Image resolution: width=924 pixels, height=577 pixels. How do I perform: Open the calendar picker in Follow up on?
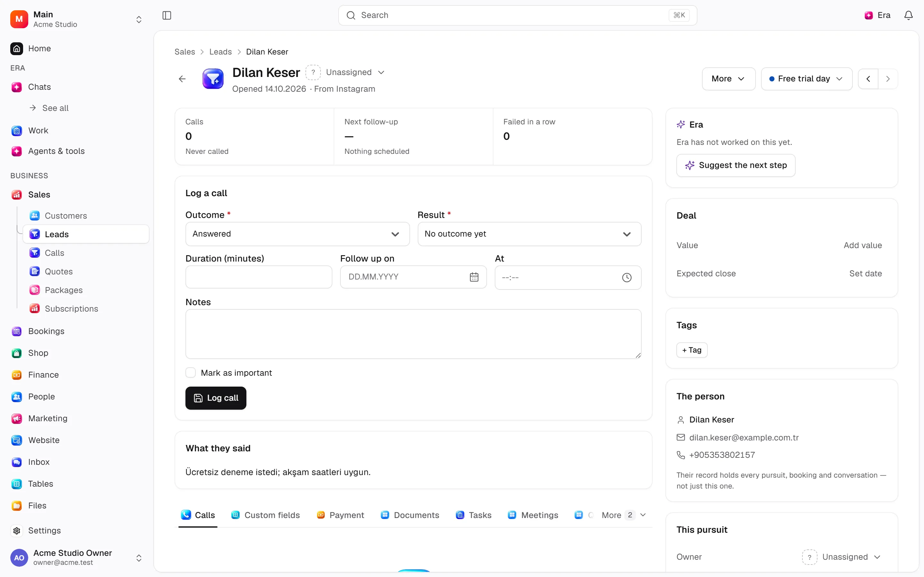474,277
